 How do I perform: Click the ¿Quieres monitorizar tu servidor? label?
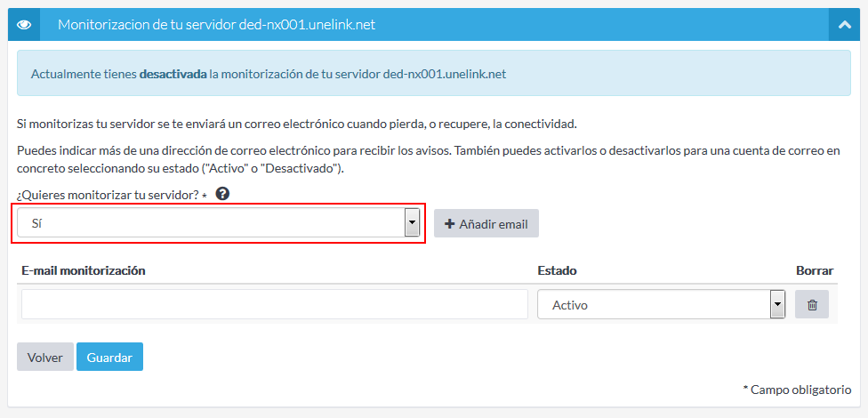click(x=108, y=195)
